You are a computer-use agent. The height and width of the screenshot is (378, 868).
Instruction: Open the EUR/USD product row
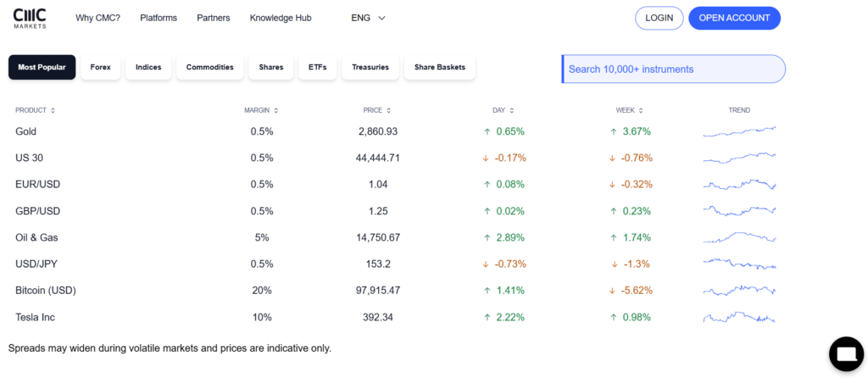click(x=396, y=184)
